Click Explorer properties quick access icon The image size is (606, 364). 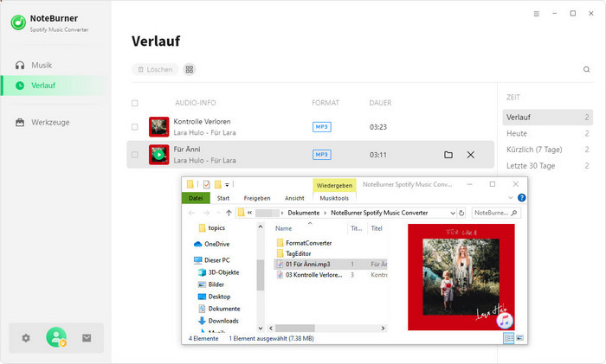[x=207, y=184]
